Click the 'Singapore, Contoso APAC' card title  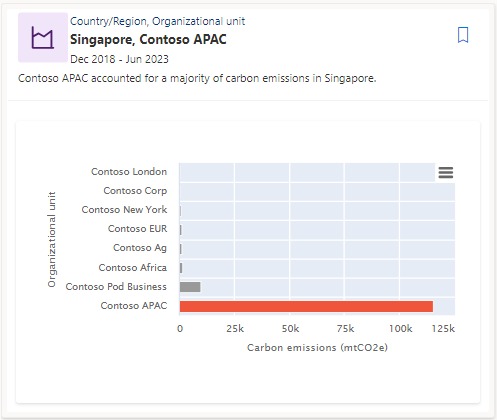148,39
